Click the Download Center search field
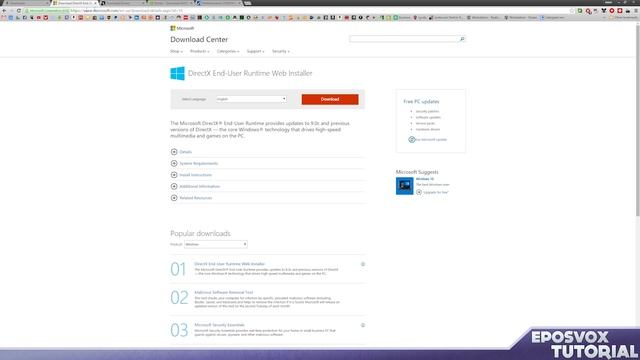 point(404,39)
